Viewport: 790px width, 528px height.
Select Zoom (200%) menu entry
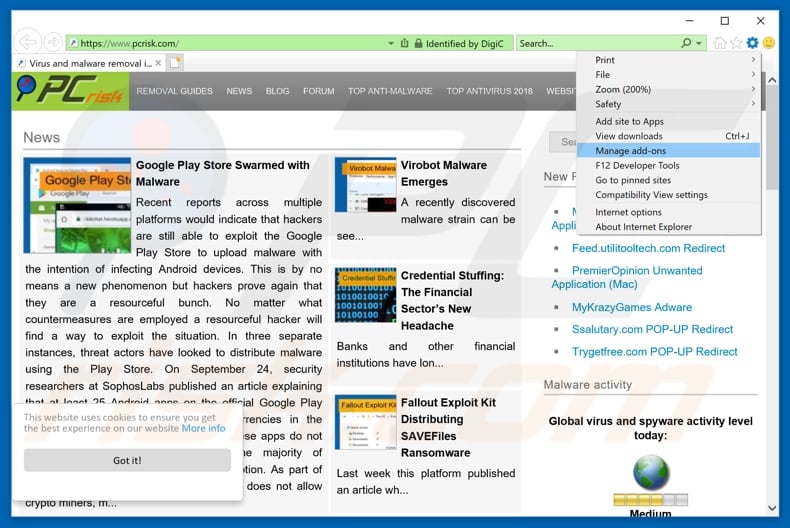coord(668,89)
